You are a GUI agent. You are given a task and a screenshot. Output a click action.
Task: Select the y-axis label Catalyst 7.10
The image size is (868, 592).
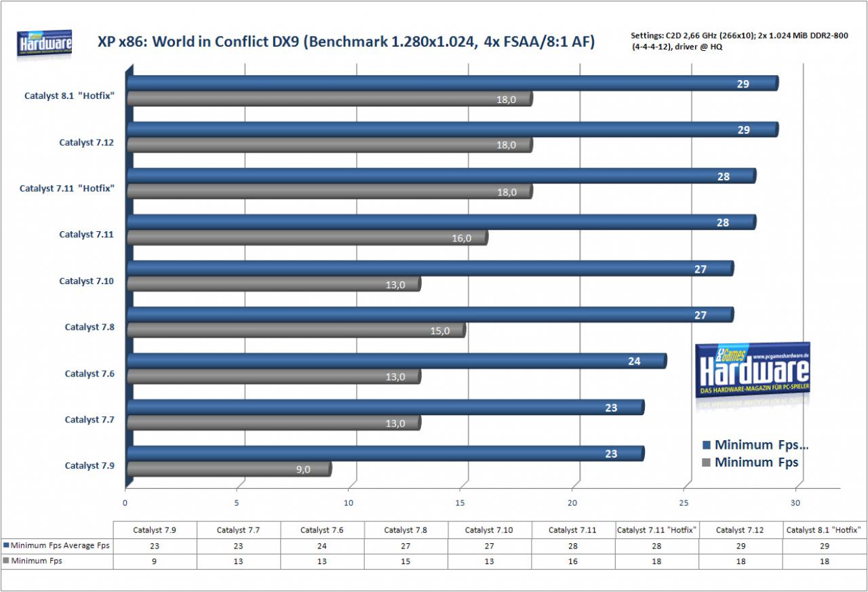[86, 281]
